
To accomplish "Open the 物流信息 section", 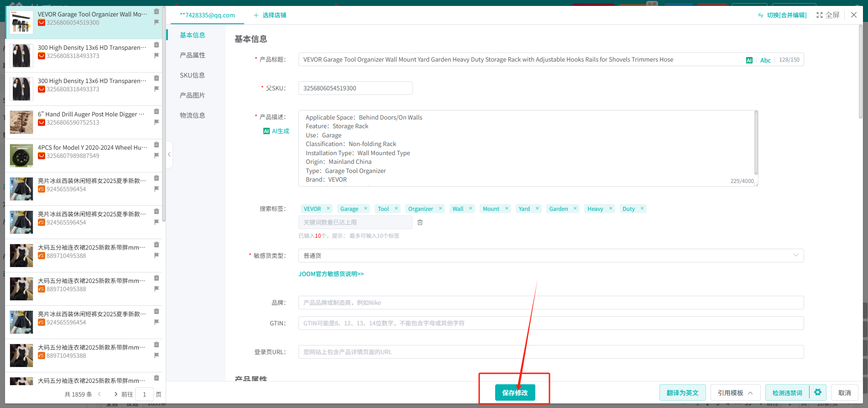I will 193,115.
